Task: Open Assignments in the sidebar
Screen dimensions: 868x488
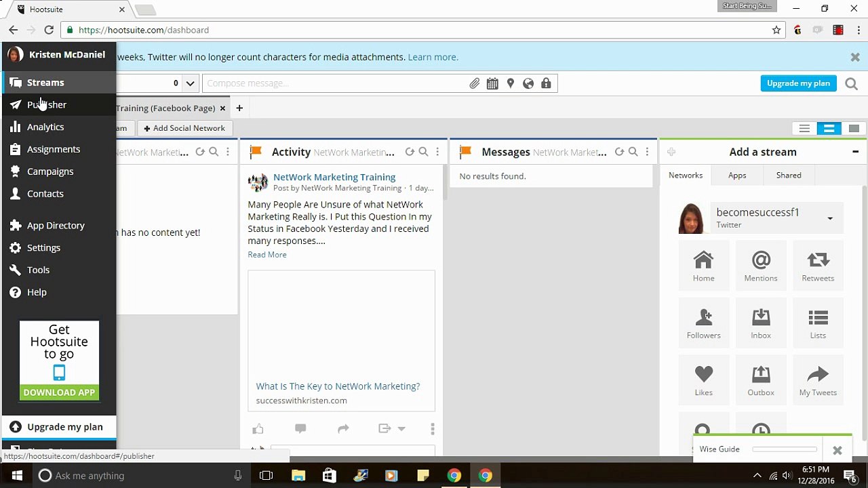Action: 58,149
